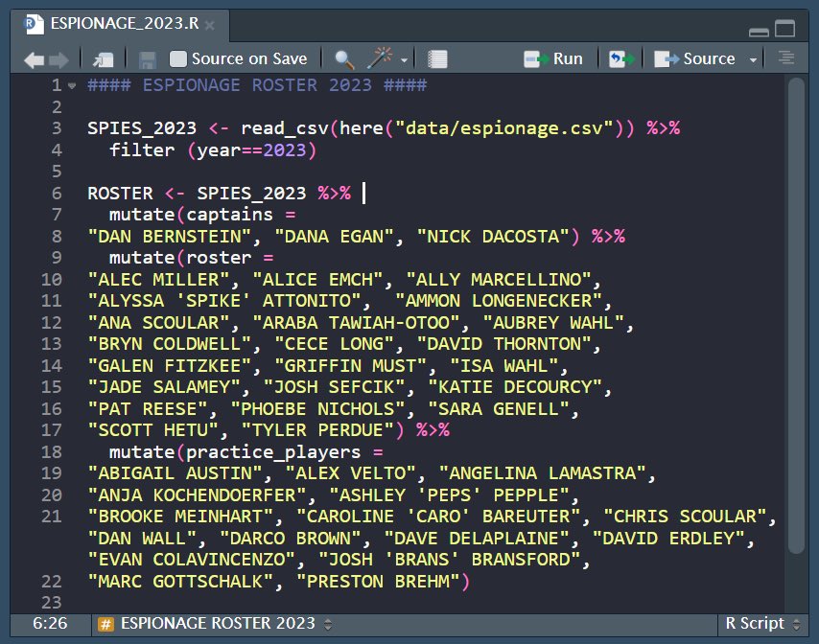819x644 pixels.
Task: Open the code tools magic wand
Action: click(x=380, y=58)
